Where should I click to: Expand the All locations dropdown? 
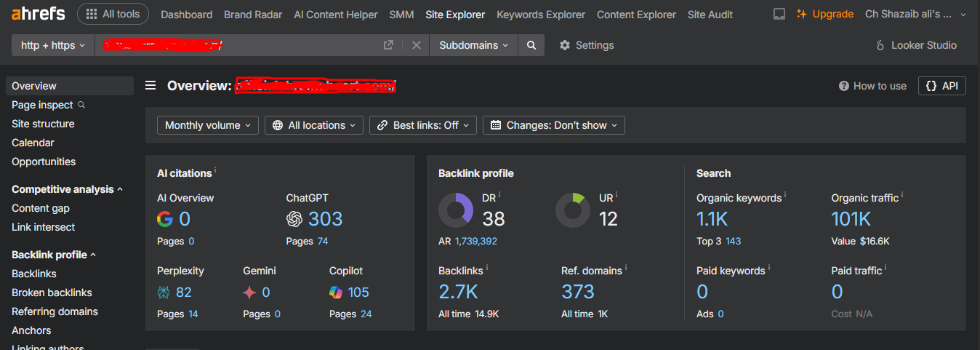315,125
